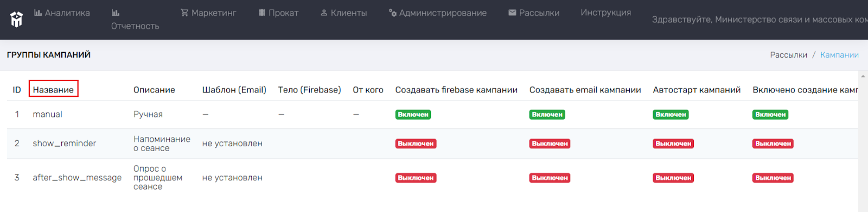The height and width of the screenshot is (212, 868).
Task: Click не установлен in the show_reminder row
Action: point(232,144)
